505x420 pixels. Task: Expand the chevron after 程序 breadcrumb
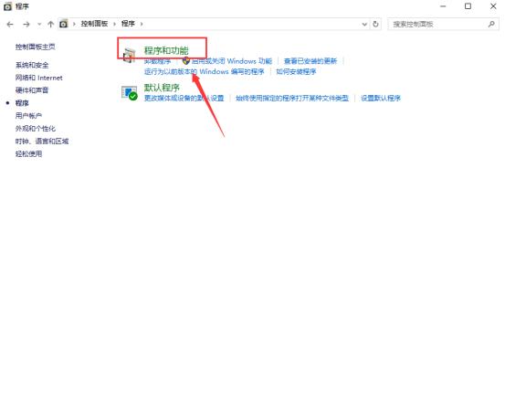point(142,24)
